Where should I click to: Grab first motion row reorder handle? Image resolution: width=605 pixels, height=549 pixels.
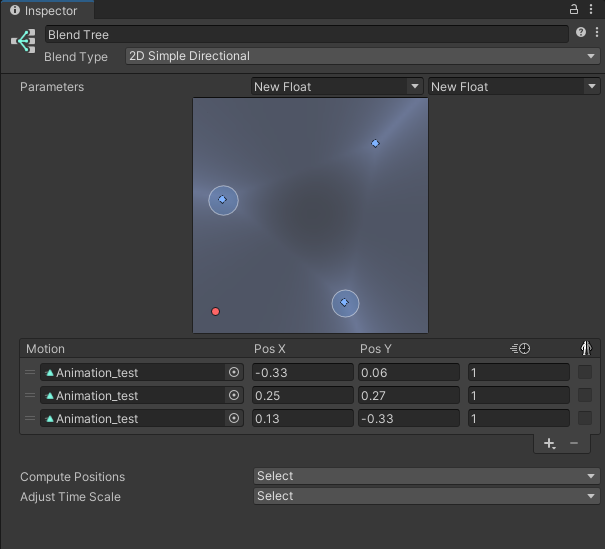pyautogui.click(x=30, y=372)
